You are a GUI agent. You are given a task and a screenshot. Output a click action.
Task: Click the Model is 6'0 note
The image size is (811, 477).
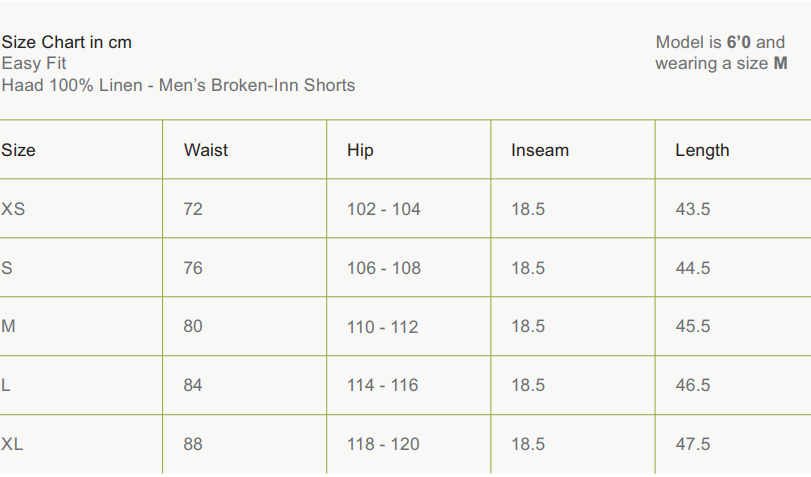click(720, 42)
